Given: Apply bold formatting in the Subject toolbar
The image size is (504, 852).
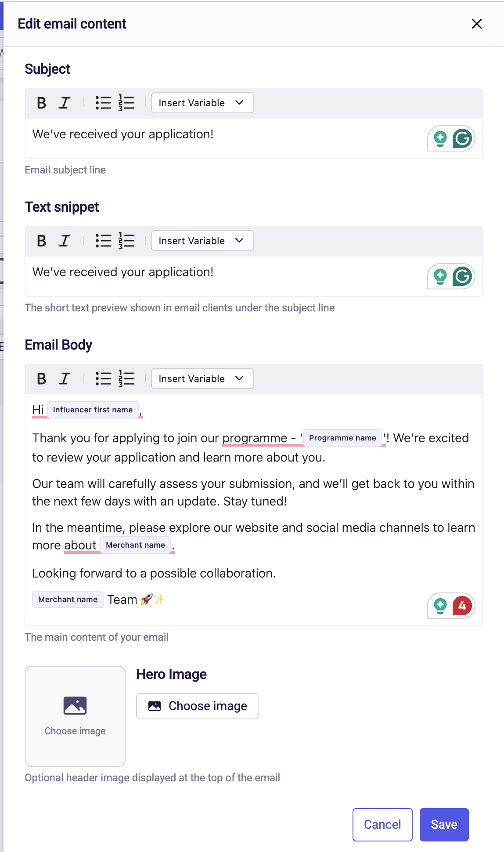Looking at the screenshot, I should click(41, 103).
